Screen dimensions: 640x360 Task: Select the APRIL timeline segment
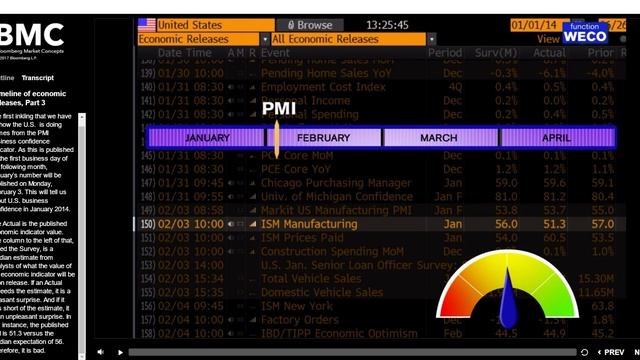(557, 138)
